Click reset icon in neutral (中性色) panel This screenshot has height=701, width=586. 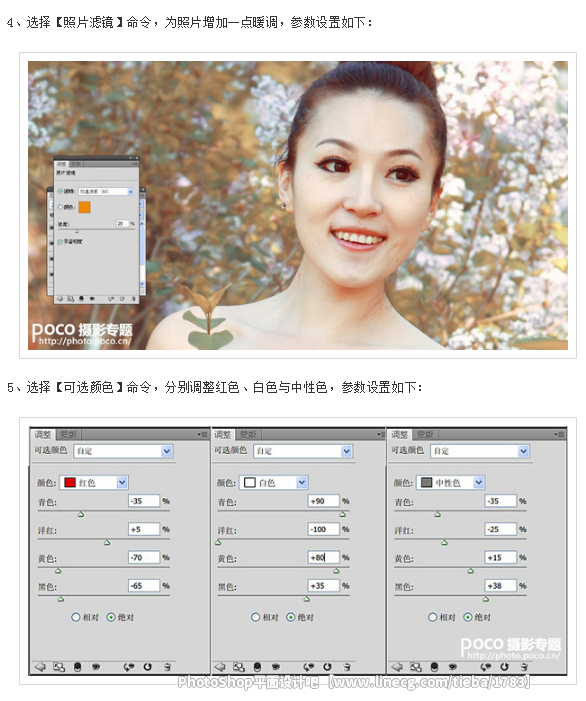point(504,667)
